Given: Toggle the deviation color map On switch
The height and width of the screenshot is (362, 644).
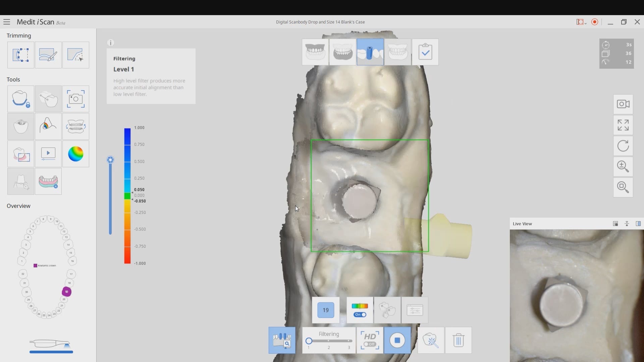Looking at the screenshot, I should 360,310.
